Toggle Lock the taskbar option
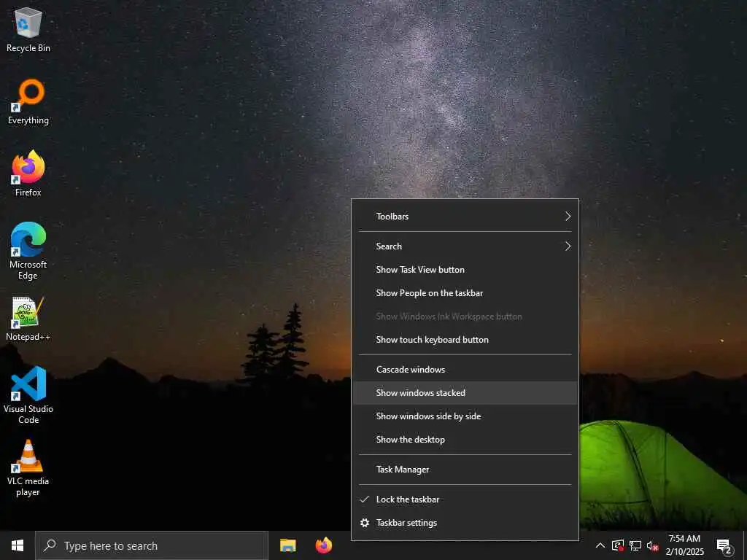This screenshot has height=560, width=747. (x=465, y=499)
